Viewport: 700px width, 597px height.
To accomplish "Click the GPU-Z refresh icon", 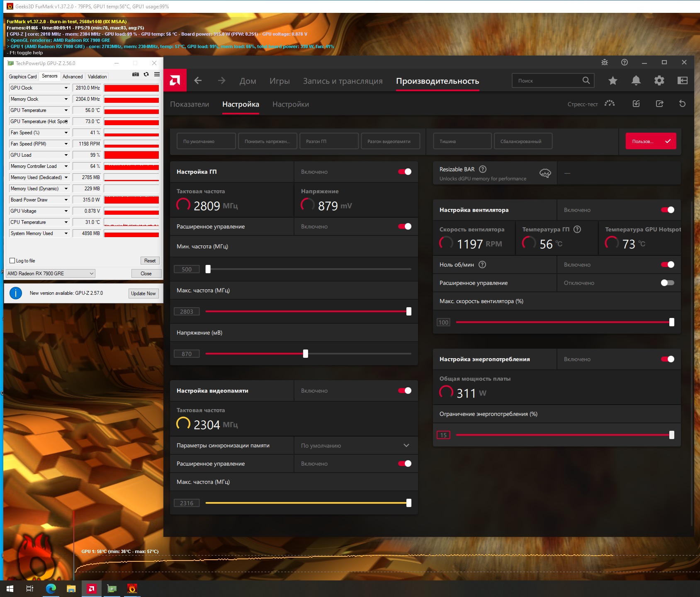I will point(146,75).
